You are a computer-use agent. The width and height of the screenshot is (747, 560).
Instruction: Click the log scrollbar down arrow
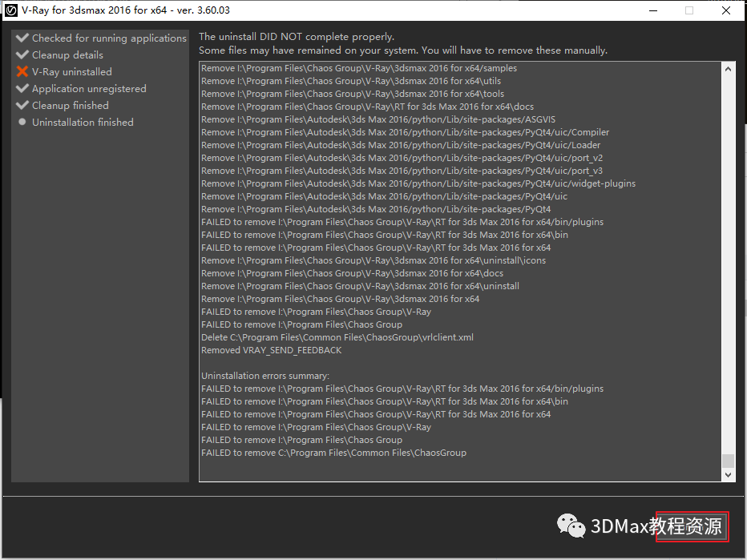click(x=728, y=475)
